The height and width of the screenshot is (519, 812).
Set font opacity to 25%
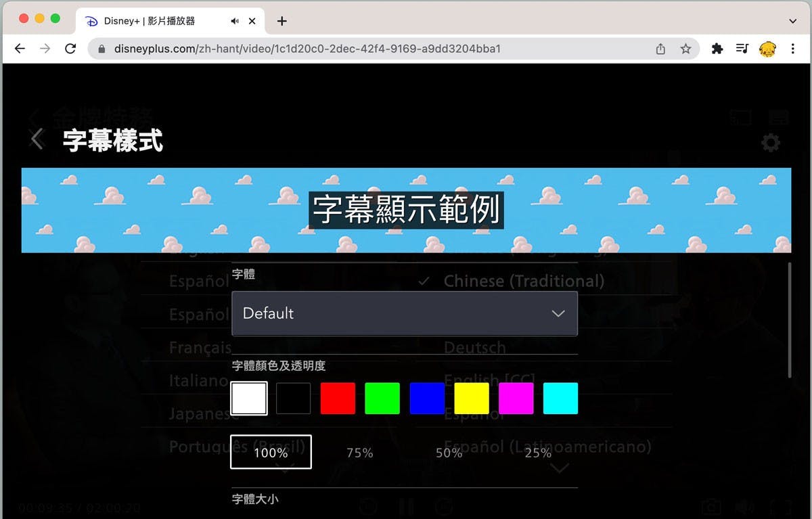pos(538,453)
